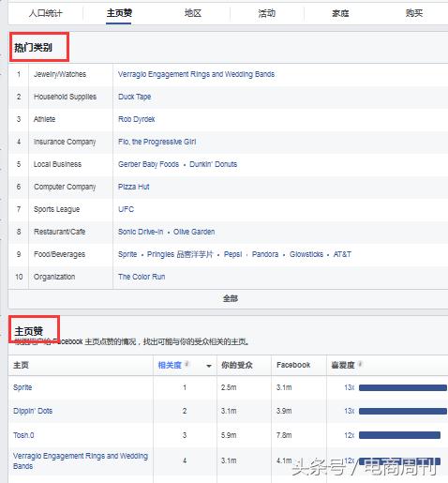Open Verragio link in the 主页赞 table
This screenshot has width=448, height=483.
click(81, 460)
